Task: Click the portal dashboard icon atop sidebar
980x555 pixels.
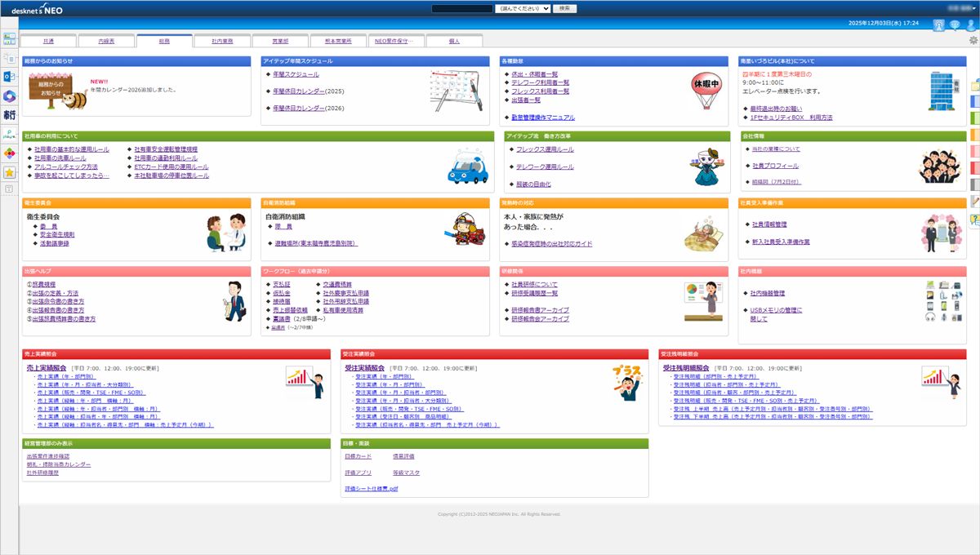Action: pos(9,39)
